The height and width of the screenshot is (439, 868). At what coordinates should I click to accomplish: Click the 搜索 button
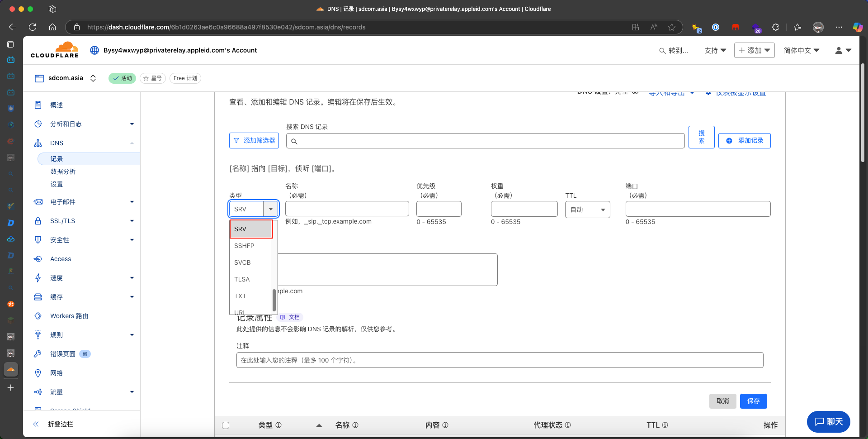(x=702, y=137)
